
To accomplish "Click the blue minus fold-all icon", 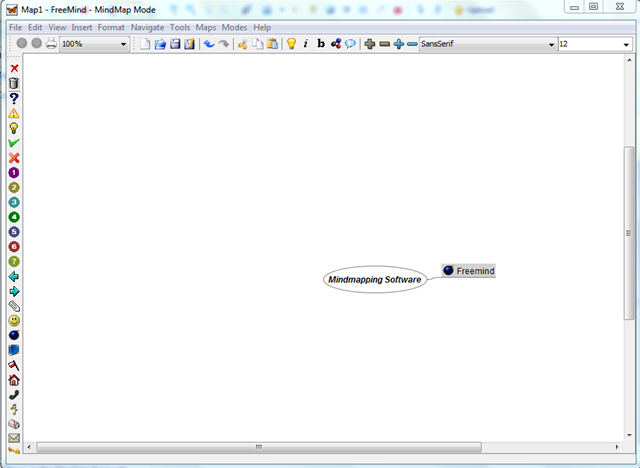I will (x=412, y=44).
